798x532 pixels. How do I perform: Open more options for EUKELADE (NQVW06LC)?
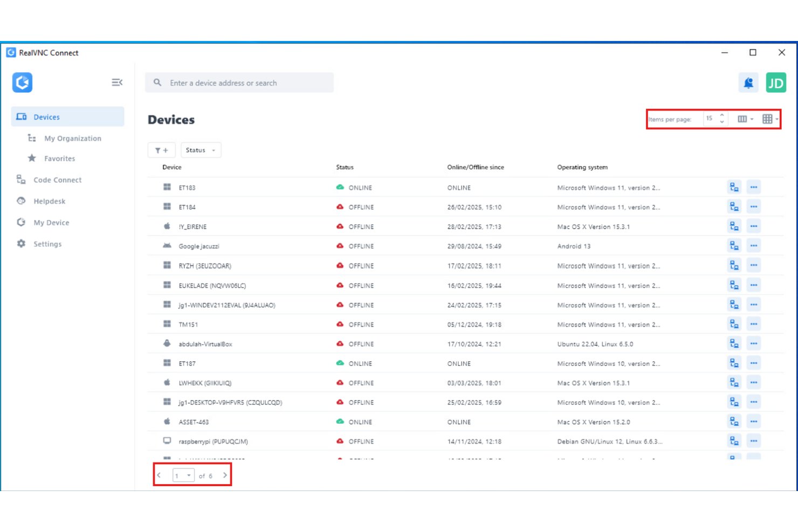click(754, 285)
